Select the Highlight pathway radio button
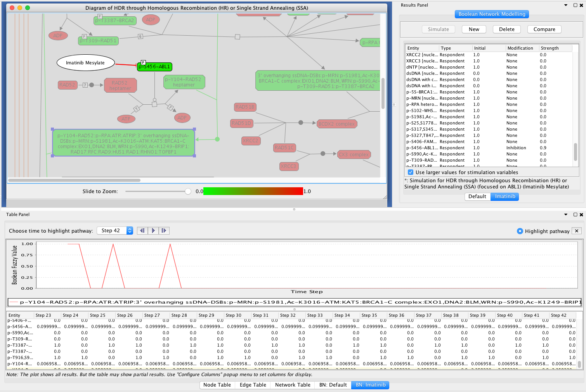The height and width of the screenshot is (392, 586). tap(520, 231)
